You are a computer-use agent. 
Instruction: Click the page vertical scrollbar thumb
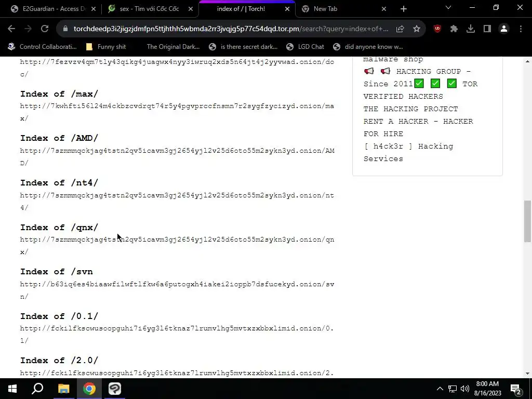[x=527, y=221]
